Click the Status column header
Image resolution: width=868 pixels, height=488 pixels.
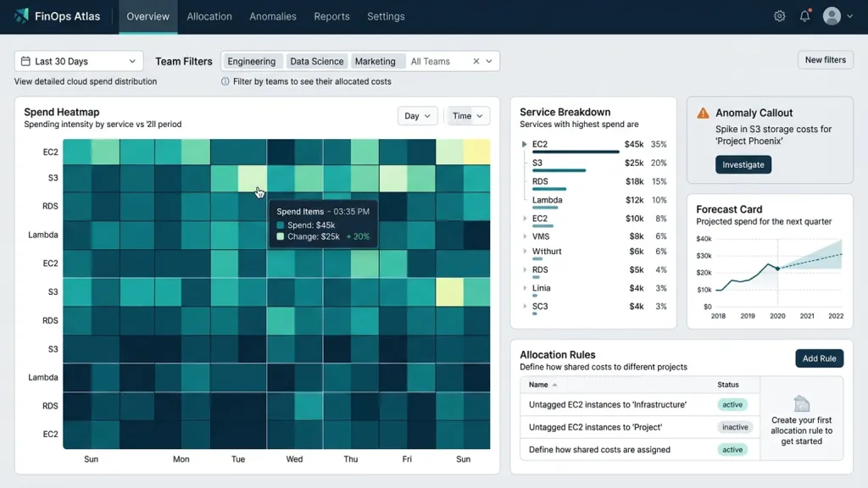(x=728, y=385)
